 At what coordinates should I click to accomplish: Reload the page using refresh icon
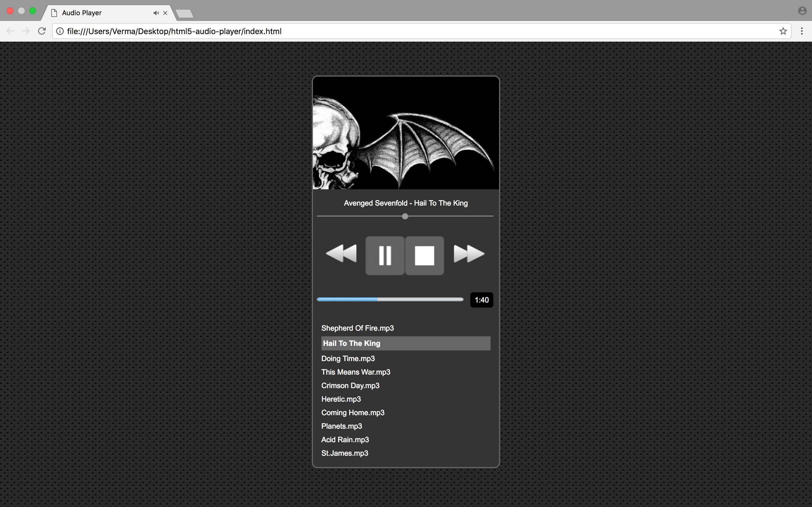point(42,31)
